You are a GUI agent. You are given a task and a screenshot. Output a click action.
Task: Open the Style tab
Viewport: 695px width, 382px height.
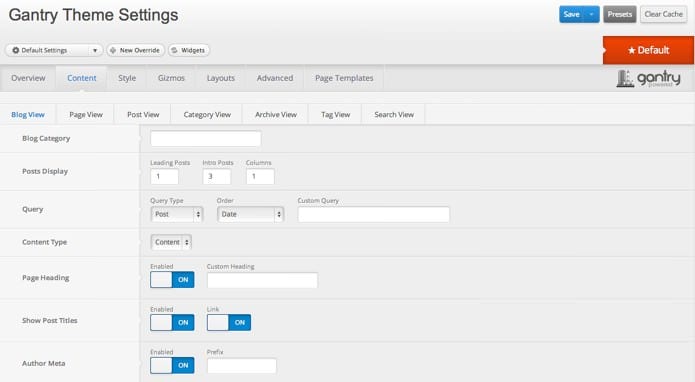pyautogui.click(x=127, y=78)
